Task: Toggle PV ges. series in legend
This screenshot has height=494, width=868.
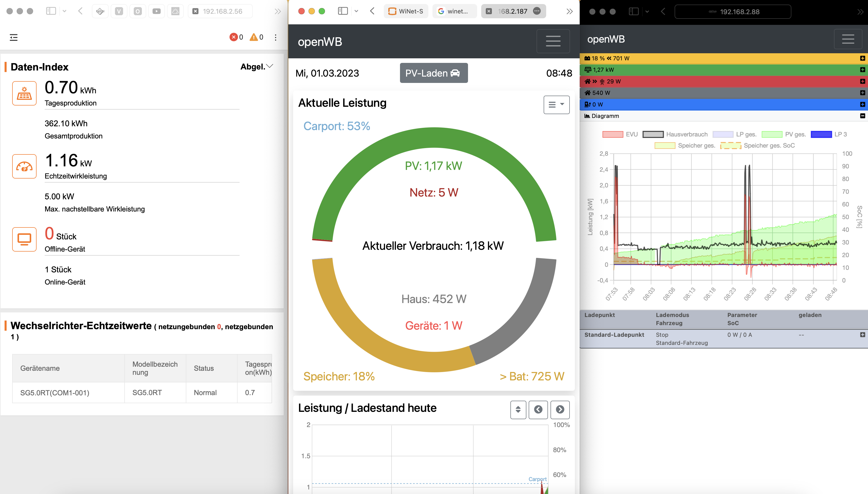Action: [x=772, y=134]
